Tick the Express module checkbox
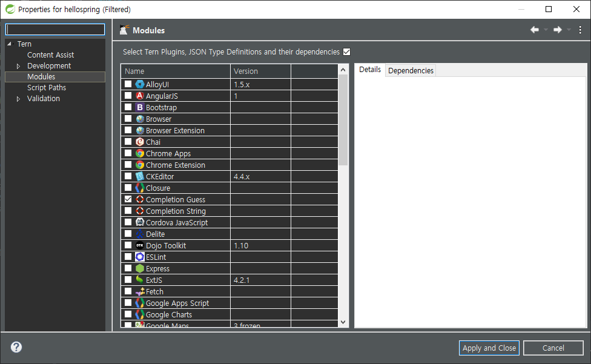591x364 pixels. 128,268
